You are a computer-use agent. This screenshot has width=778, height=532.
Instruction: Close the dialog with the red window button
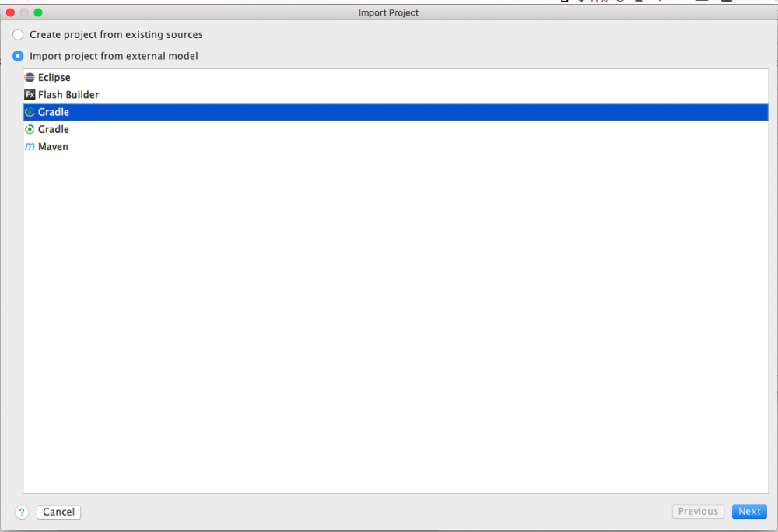10,12
